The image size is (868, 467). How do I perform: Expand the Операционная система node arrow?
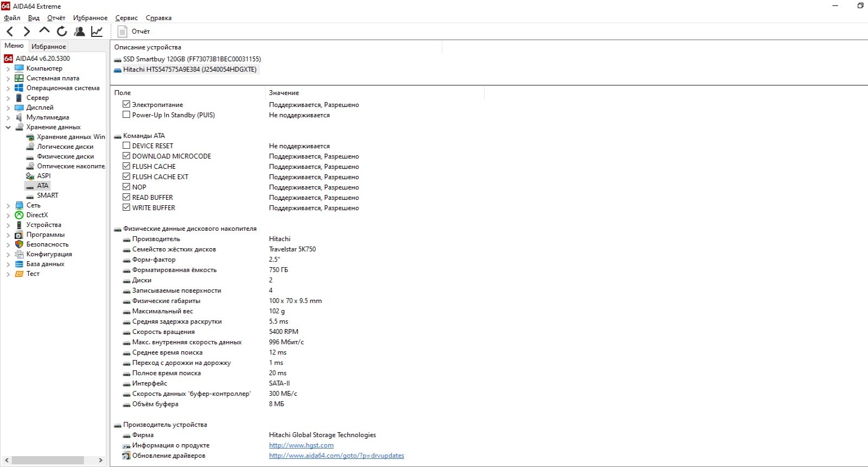pyautogui.click(x=8, y=89)
